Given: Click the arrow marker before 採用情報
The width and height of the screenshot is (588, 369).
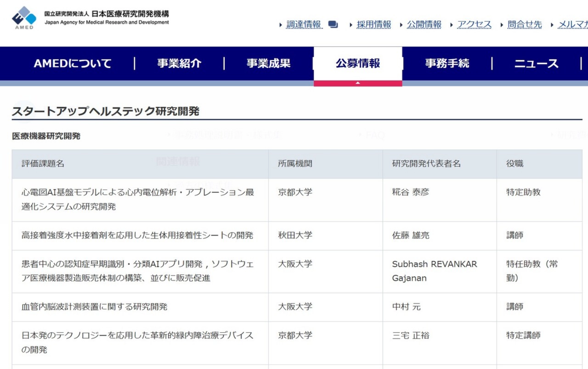Looking at the screenshot, I should tap(351, 25).
